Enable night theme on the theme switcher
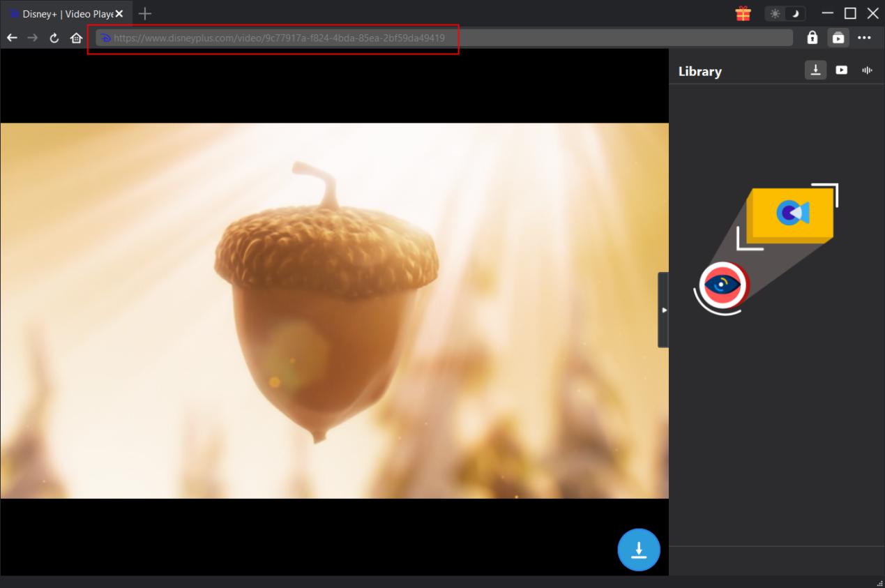Image resolution: width=885 pixels, height=588 pixels. pos(796,13)
